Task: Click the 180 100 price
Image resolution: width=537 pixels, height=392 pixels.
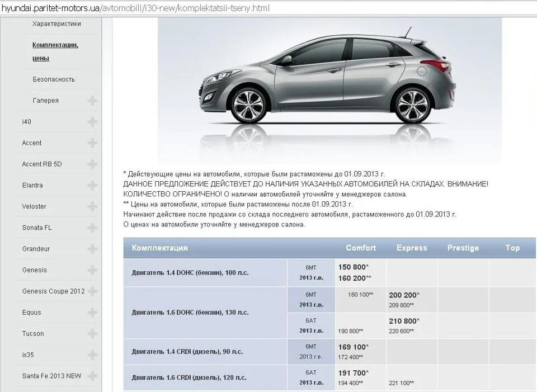Action: [x=360, y=295]
